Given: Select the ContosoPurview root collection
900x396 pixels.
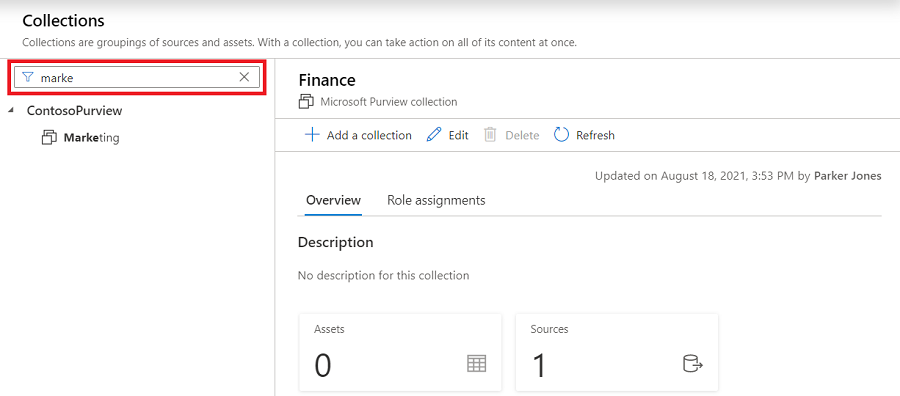Looking at the screenshot, I should point(74,110).
